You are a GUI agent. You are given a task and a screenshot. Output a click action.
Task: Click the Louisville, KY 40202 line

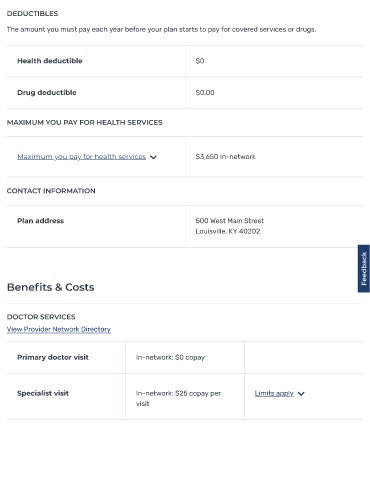pos(228,231)
